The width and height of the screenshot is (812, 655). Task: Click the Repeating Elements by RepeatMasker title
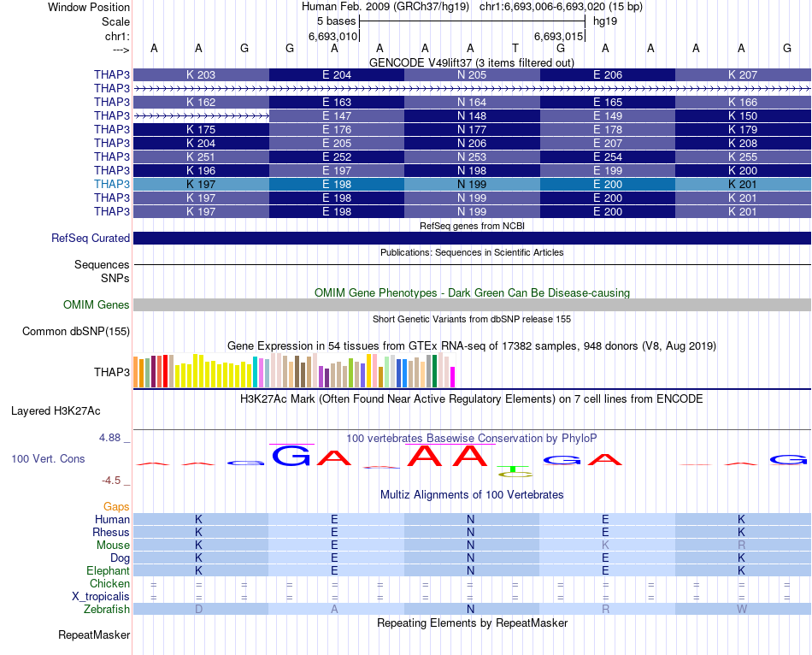[x=472, y=623]
